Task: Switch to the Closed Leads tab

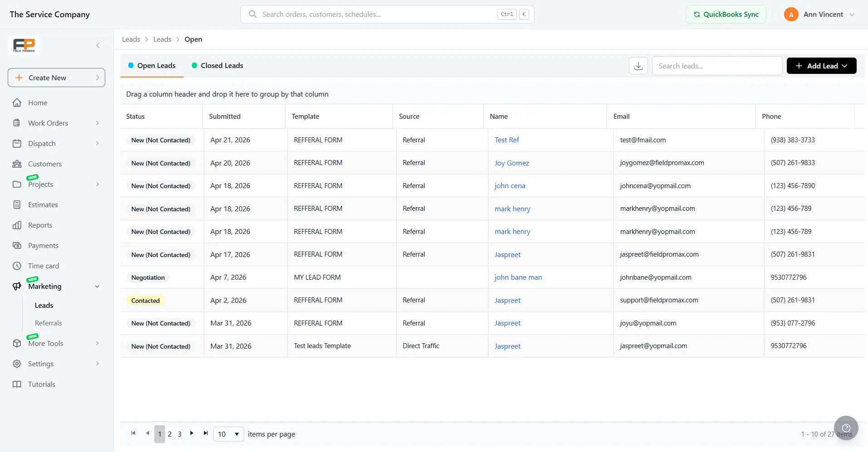Action: click(217, 66)
